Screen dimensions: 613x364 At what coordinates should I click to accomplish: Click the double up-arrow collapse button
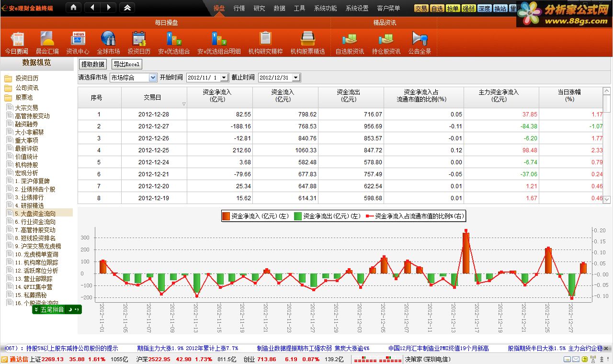click(127, 8)
